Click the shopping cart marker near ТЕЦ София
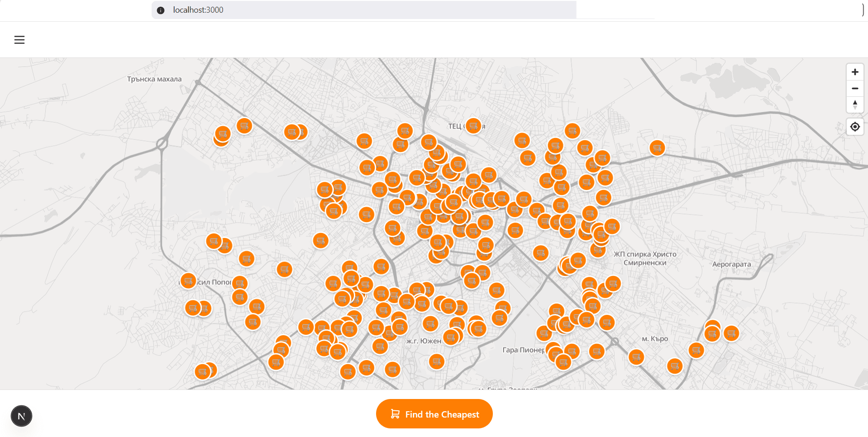This screenshot has height=437, width=868. [x=473, y=127]
